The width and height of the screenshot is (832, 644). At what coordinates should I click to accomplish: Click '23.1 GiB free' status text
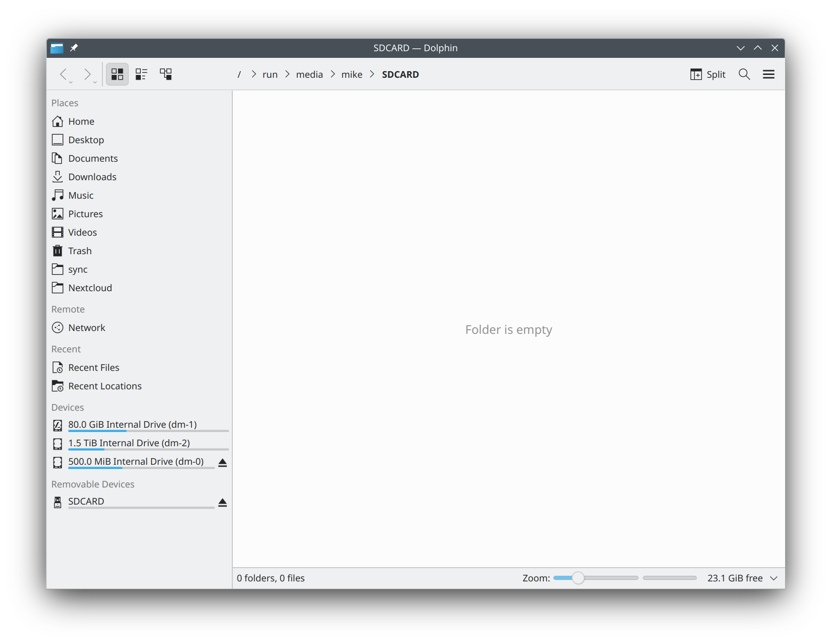coord(735,578)
